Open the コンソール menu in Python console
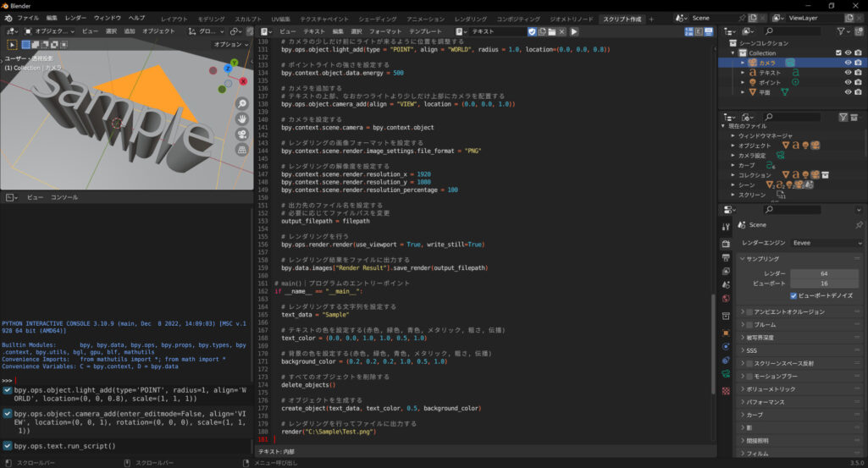 (64, 197)
